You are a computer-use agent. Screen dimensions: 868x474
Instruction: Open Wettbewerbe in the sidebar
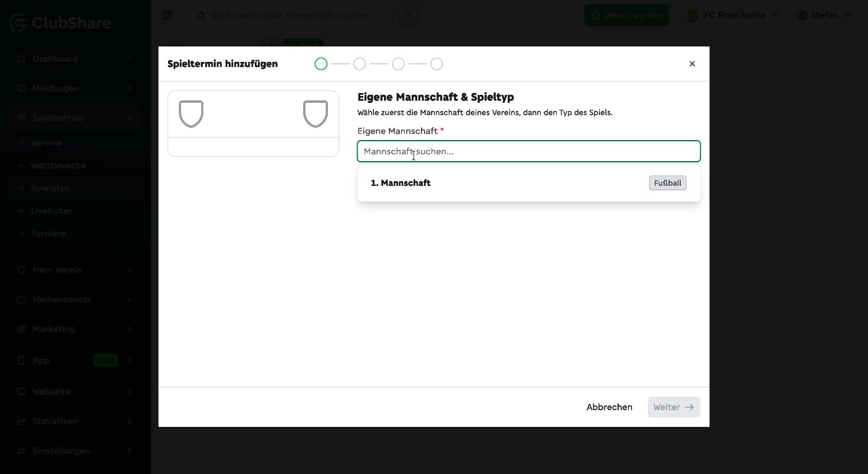(x=58, y=166)
